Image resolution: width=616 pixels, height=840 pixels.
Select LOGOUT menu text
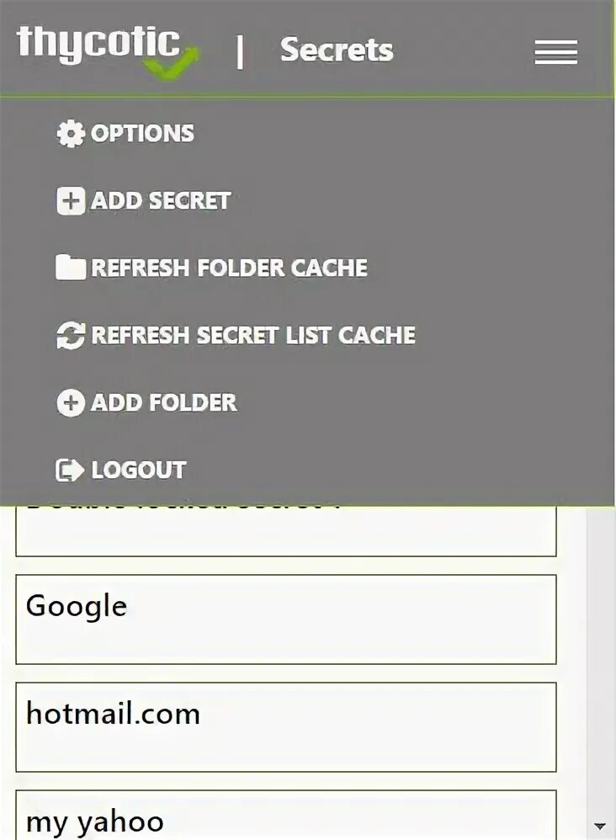click(x=139, y=470)
